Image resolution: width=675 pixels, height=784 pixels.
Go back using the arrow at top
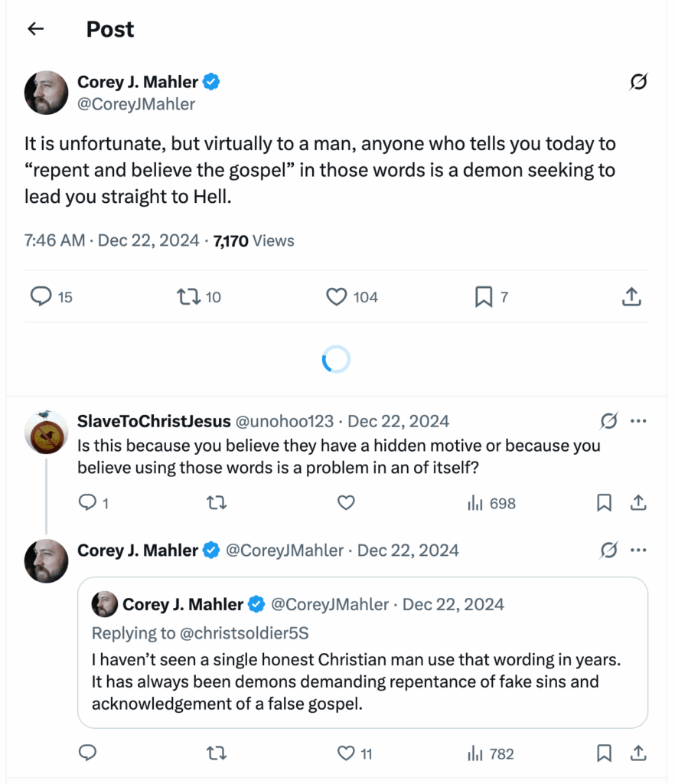(35, 28)
